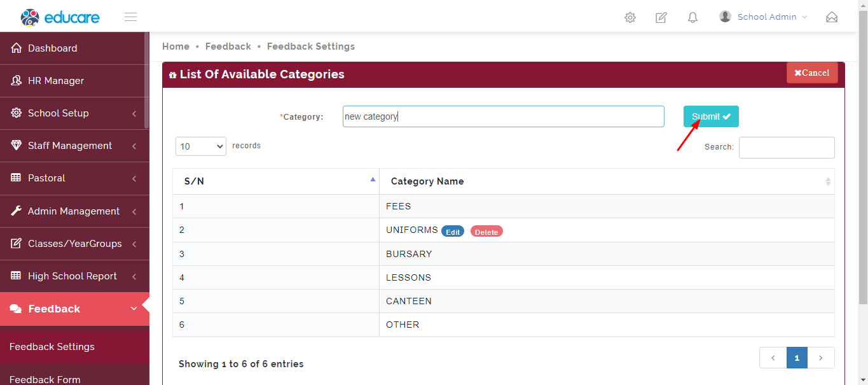Click Edit for UNIFORMS category
Image resolution: width=868 pixels, height=385 pixels.
(453, 232)
